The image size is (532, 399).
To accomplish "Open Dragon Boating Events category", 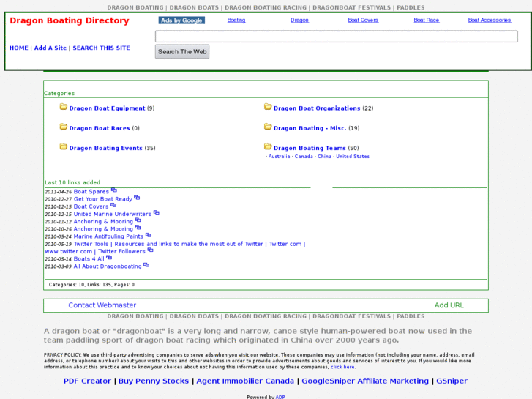I will tap(105, 148).
